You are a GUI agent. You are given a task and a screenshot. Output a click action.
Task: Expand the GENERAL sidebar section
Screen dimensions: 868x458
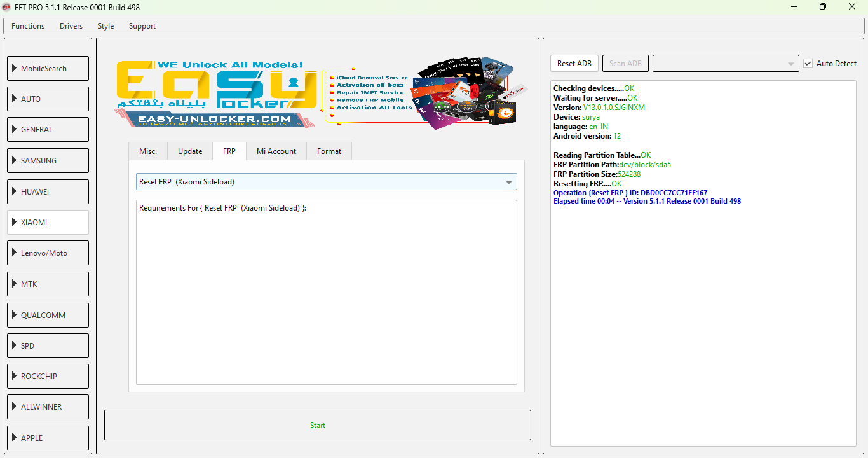48,130
